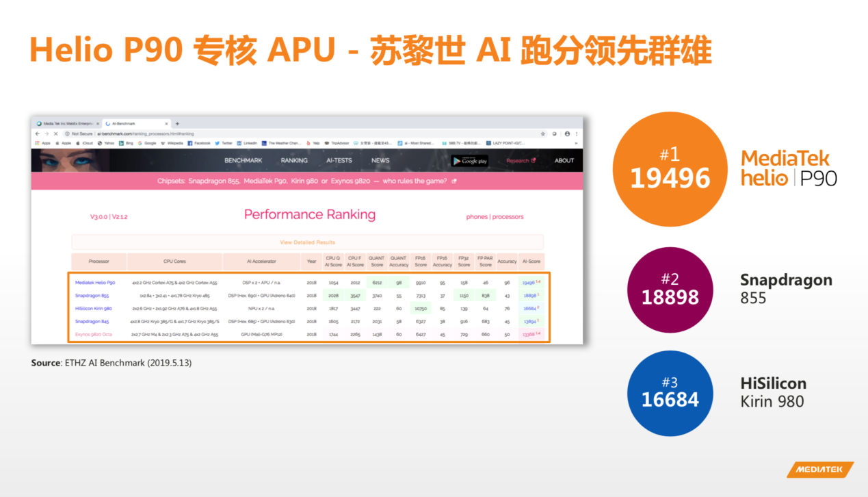Select the V3.0.0 version link

[x=99, y=217]
